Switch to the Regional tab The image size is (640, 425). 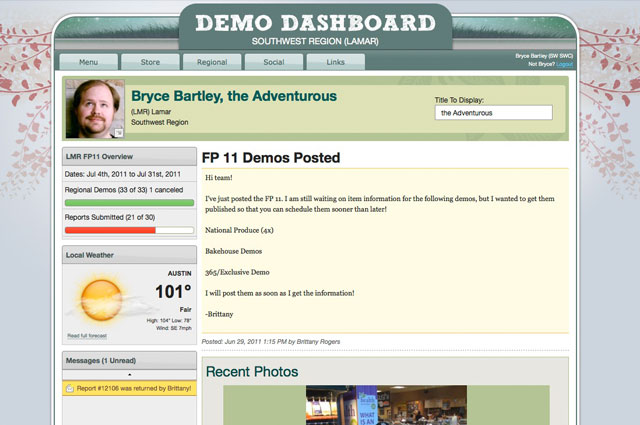[212, 62]
